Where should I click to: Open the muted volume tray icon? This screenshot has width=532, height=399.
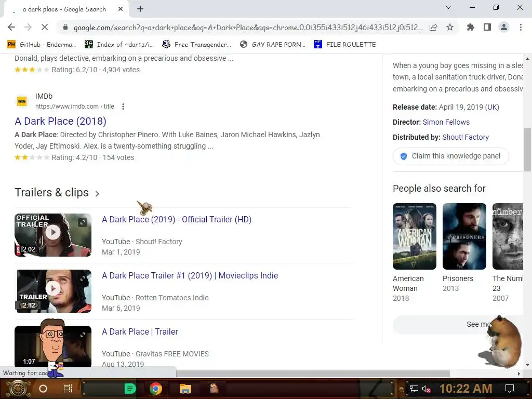pyautogui.click(x=426, y=389)
